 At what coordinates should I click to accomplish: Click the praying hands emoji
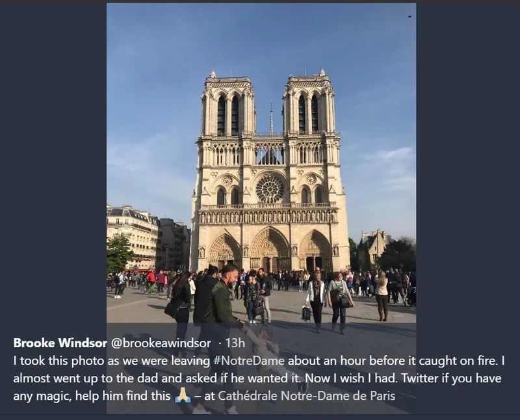183,395
